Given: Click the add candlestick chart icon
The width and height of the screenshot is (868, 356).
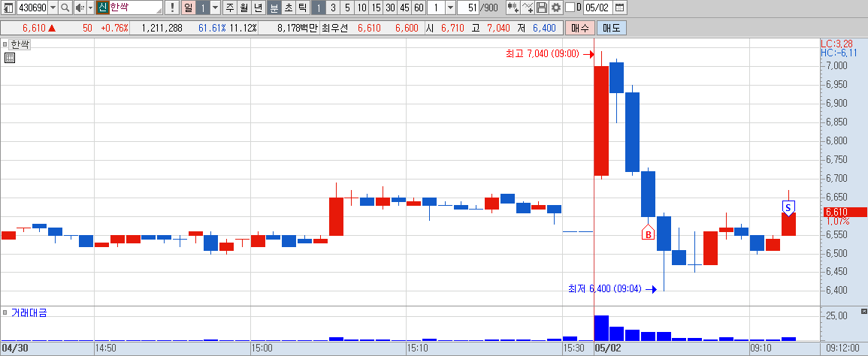Looking at the screenshot, I should pos(513,8).
